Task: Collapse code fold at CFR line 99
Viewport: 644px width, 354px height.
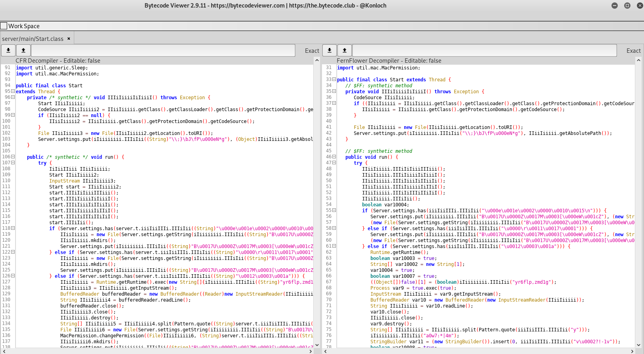Action: [13, 115]
